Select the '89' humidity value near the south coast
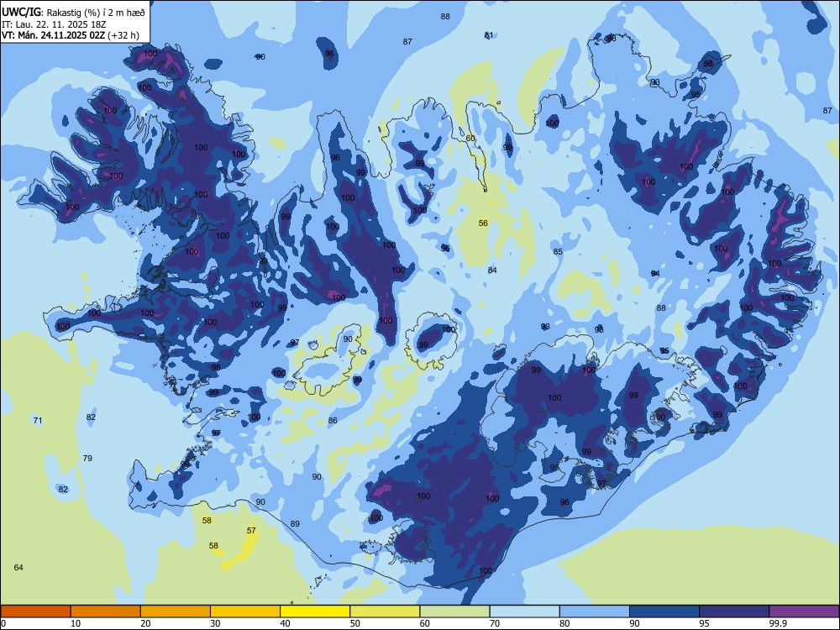840x630 pixels. (x=295, y=523)
